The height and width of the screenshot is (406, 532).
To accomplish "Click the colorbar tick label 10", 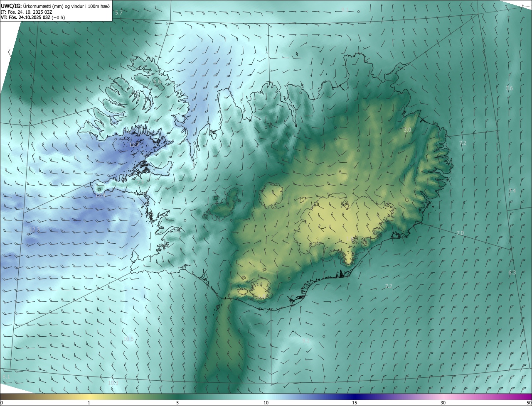I will coord(266,403).
